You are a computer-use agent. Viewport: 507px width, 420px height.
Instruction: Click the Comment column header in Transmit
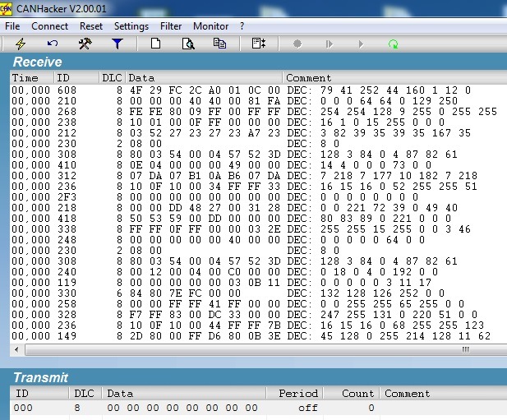(x=443, y=394)
